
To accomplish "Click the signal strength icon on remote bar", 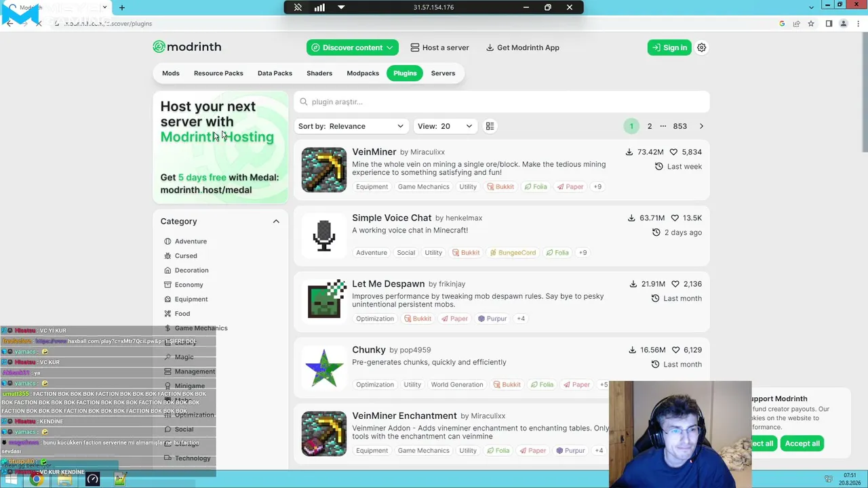I will (x=319, y=7).
